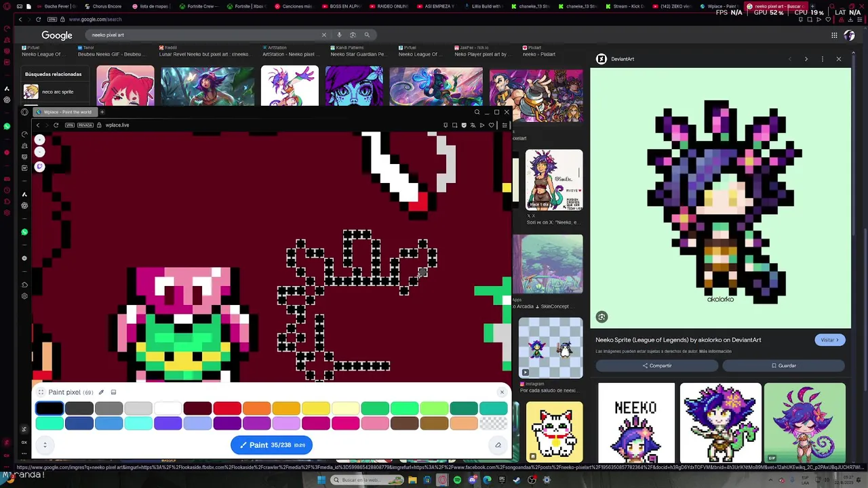This screenshot has height=488, width=868.
Task: Choose the yellow color swatch
Action: point(316,408)
